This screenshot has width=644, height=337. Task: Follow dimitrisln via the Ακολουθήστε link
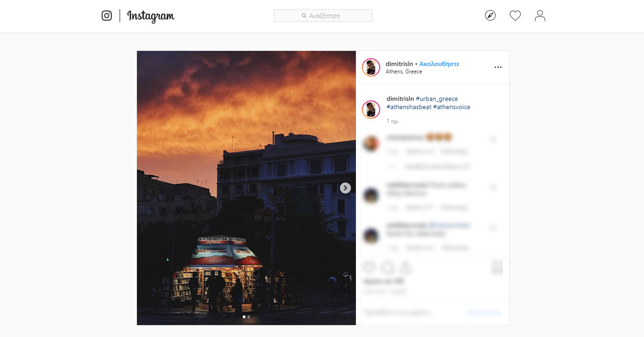[439, 64]
